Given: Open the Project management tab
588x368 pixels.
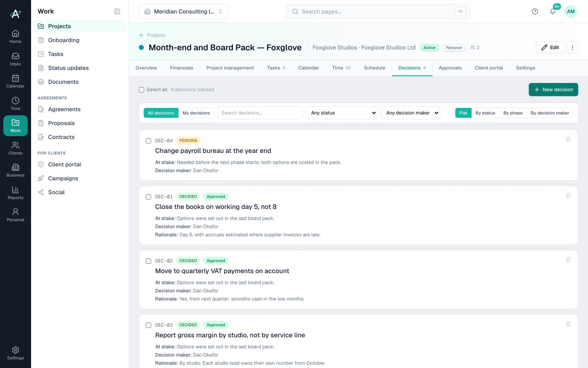Looking at the screenshot, I should [x=230, y=68].
